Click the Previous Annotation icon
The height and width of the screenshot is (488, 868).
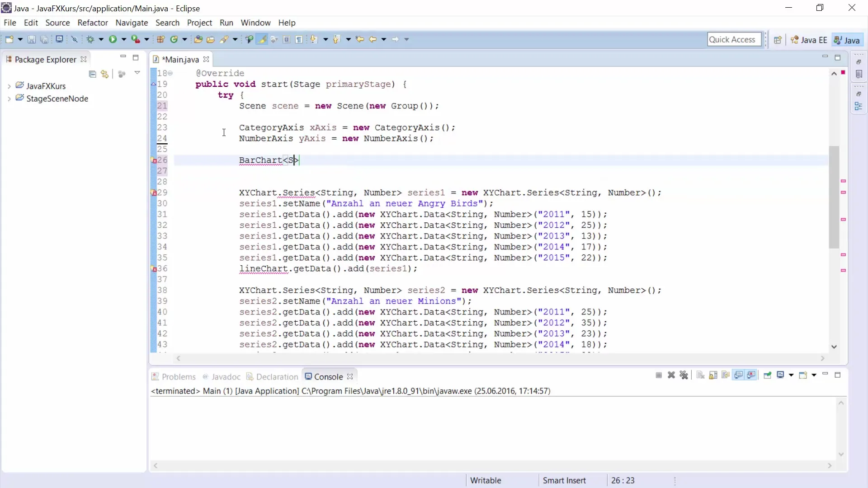coord(337,39)
